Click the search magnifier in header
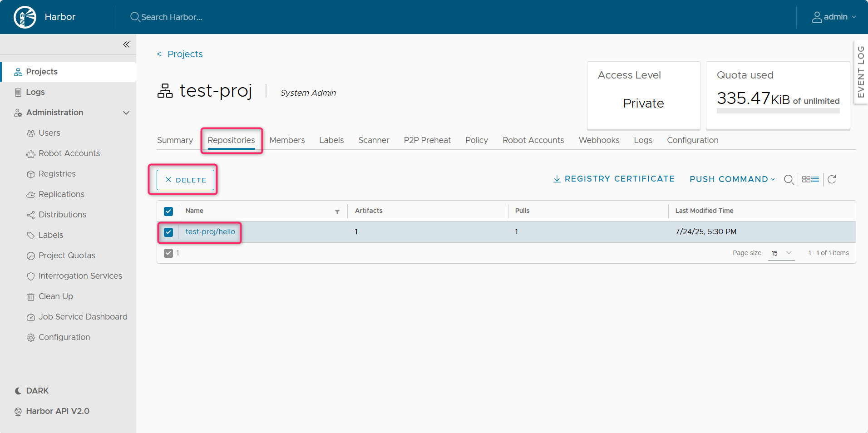The width and height of the screenshot is (868, 433). click(x=135, y=17)
